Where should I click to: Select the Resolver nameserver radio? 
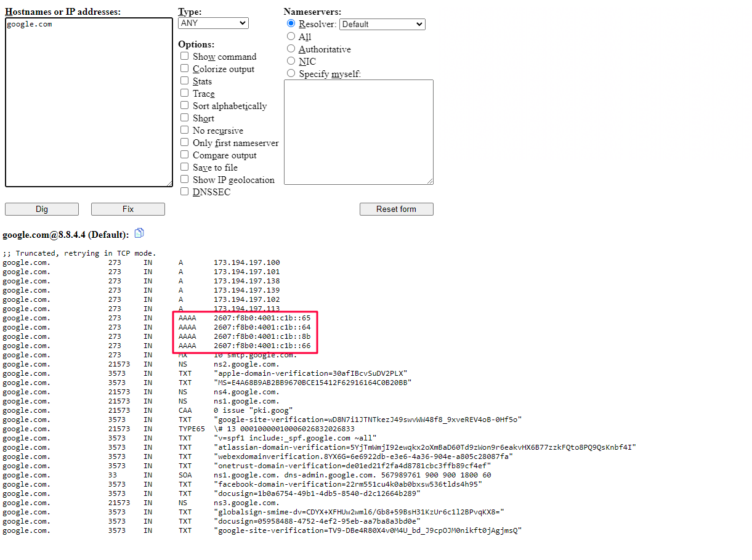click(291, 23)
